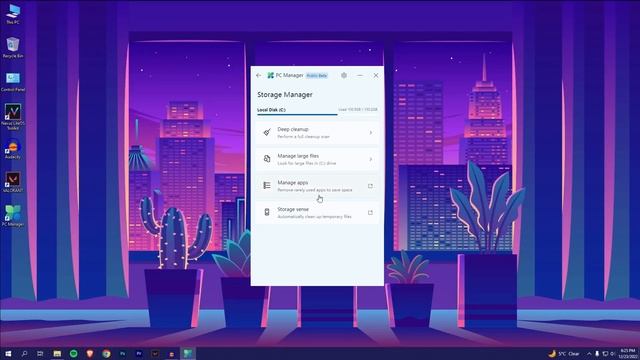
Task: Show hidden system tray icons
Action: [x=589, y=353]
